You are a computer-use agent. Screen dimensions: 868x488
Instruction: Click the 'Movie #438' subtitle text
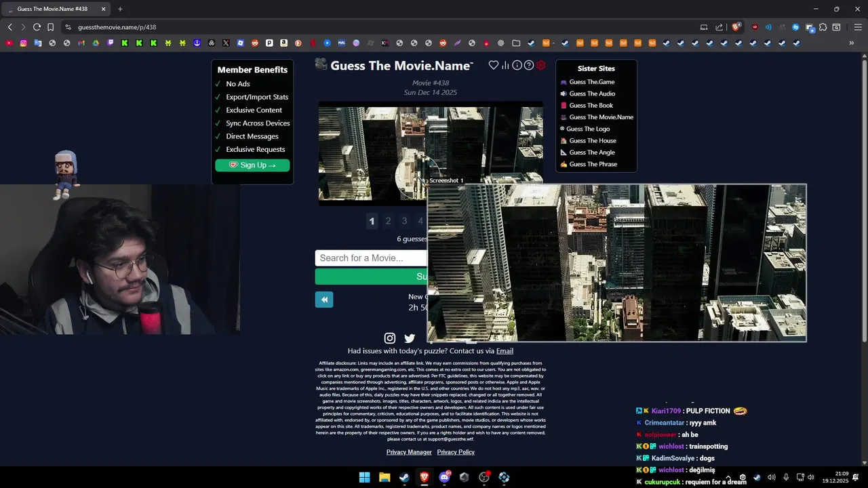[431, 83]
